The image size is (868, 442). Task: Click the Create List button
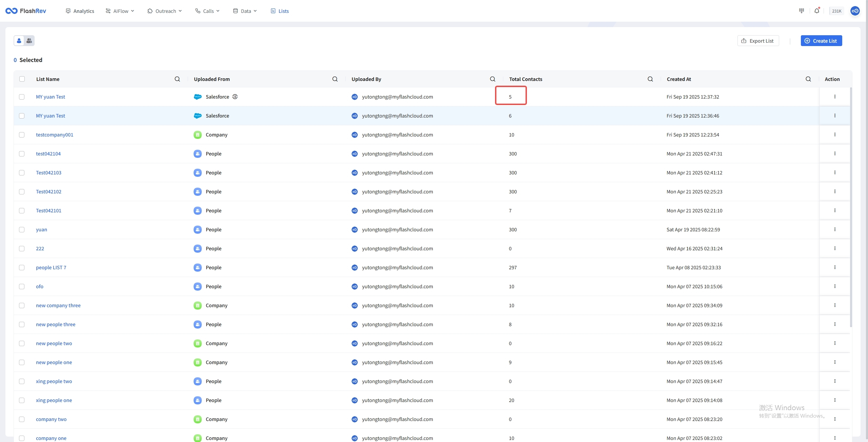(x=821, y=41)
